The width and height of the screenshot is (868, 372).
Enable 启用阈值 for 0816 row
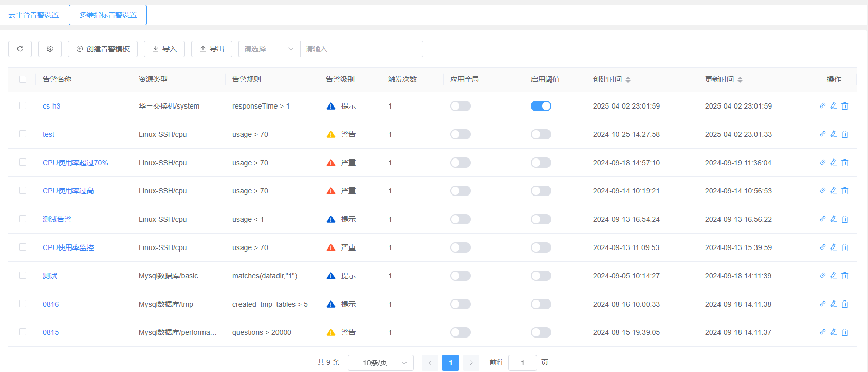541,304
